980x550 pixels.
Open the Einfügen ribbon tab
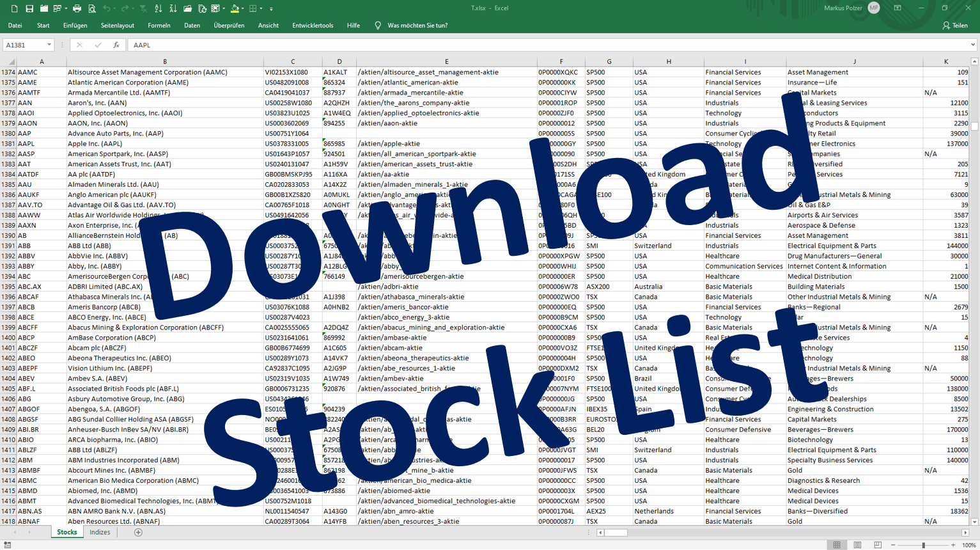tap(75, 26)
